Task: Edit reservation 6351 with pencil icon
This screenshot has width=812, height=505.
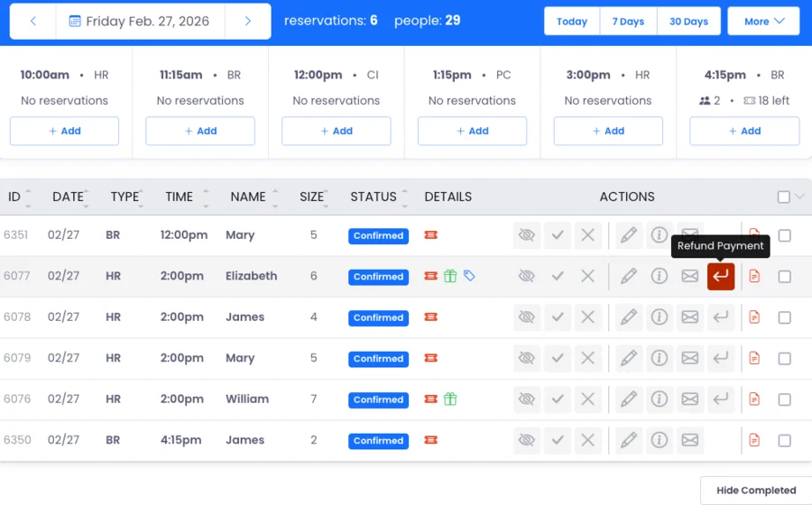Action: tap(629, 235)
